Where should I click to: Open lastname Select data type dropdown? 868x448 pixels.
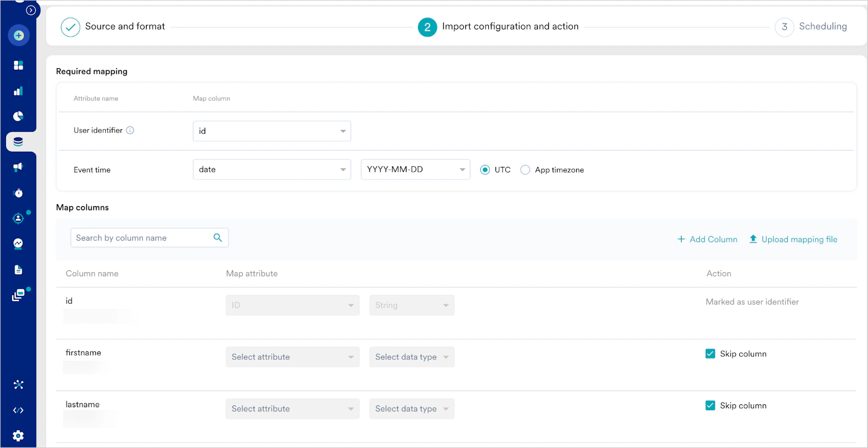pos(412,409)
